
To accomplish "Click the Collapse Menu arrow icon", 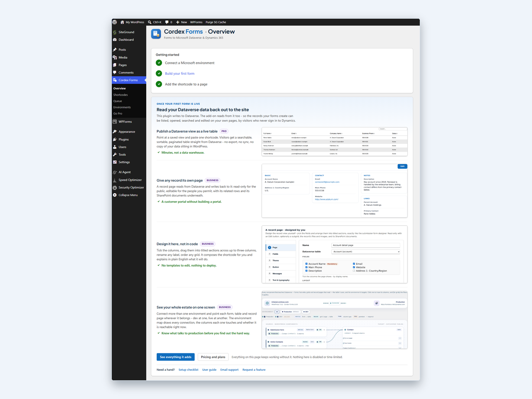I will [x=115, y=195].
